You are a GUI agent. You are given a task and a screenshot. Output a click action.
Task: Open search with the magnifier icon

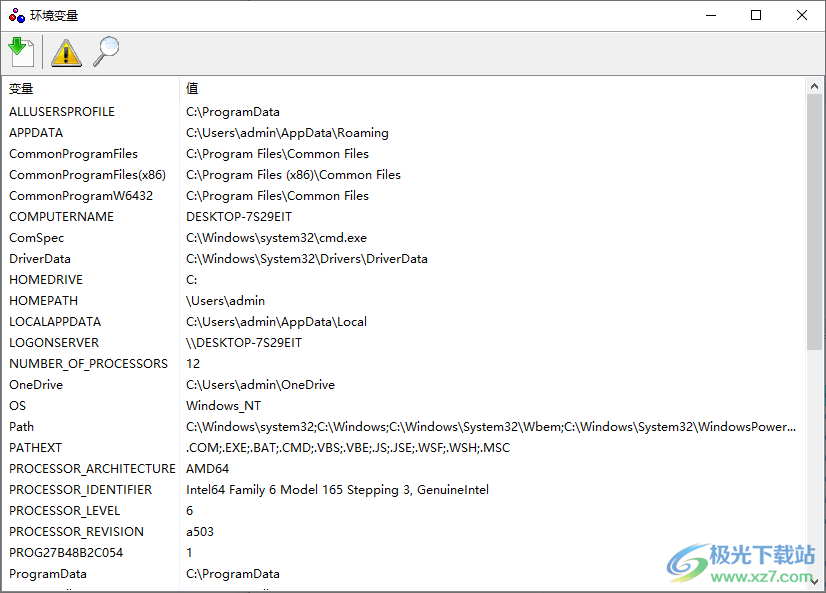(105, 51)
